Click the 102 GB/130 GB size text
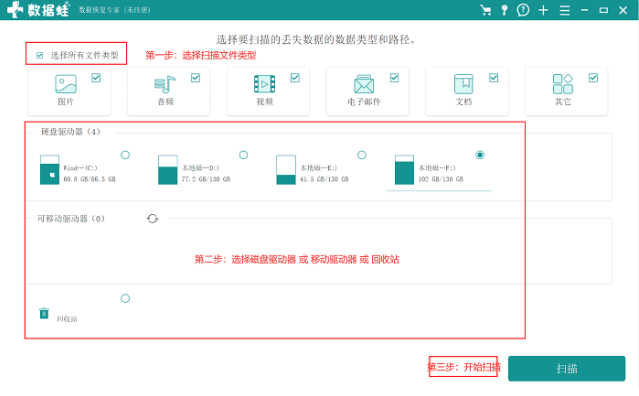The height and width of the screenshot is (396, 639). click(441, 179)
